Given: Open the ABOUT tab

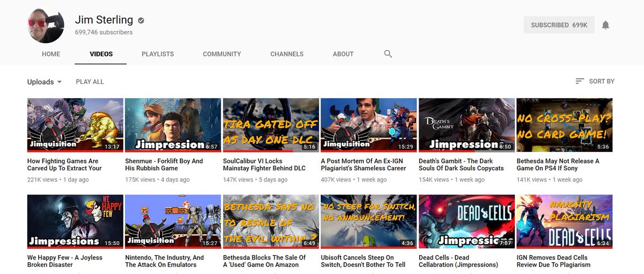Looking at the screenshot, I should [x=343, y=54].
